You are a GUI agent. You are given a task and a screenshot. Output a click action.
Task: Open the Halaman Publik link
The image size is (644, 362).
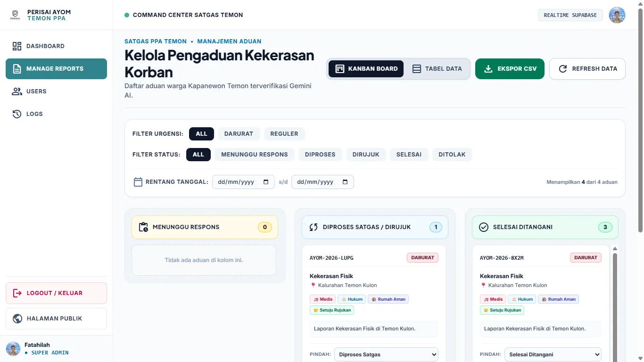tap(56, 319)
